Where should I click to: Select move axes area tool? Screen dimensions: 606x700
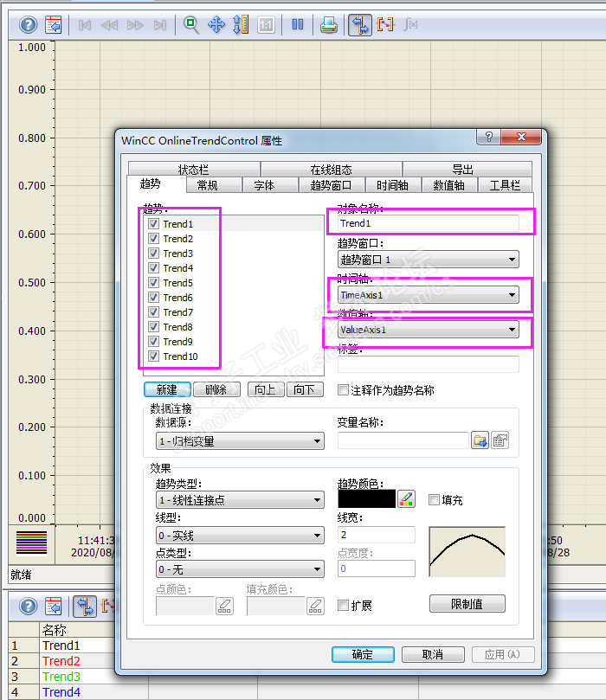click(242, 24)
